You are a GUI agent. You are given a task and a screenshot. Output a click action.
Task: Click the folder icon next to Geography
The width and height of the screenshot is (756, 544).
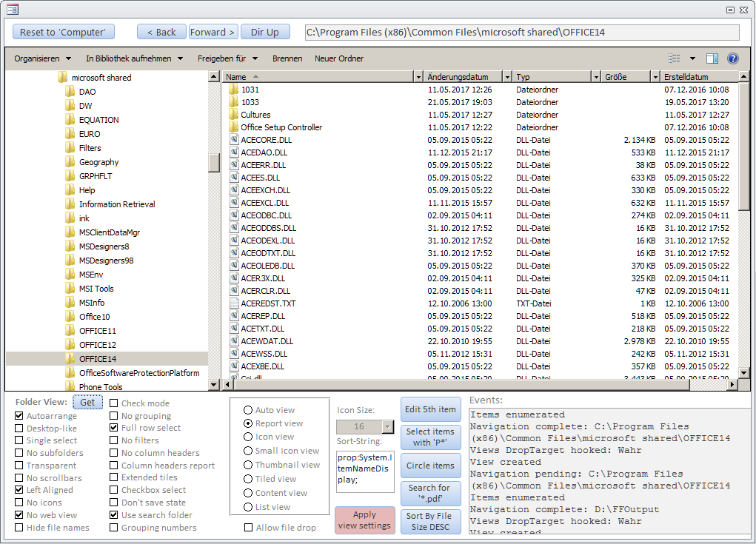coord(70,162)
